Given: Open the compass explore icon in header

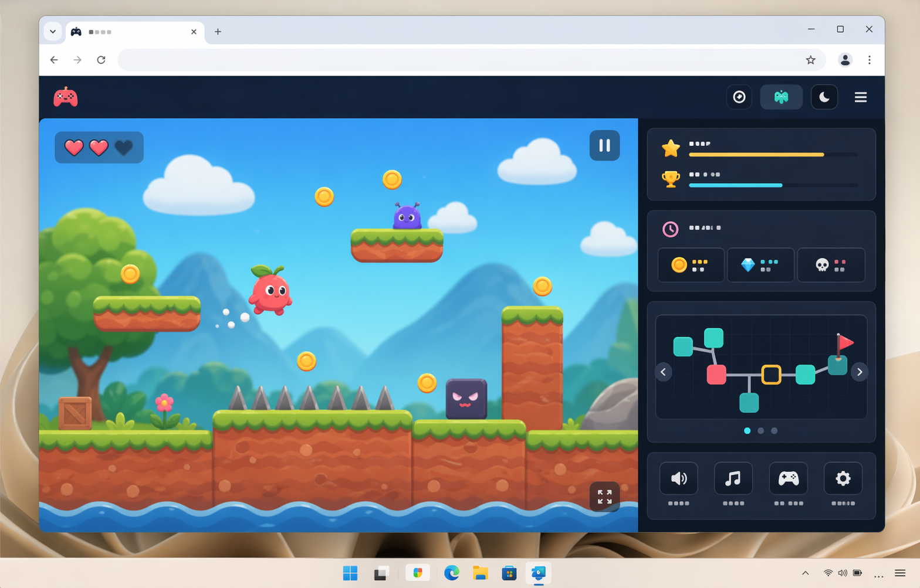Looking at the screenshot, I should tap(739, 97).
